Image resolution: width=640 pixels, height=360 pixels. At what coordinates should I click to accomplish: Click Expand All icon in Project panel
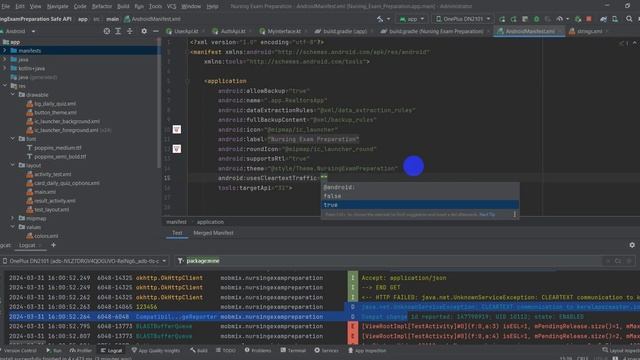118,31
